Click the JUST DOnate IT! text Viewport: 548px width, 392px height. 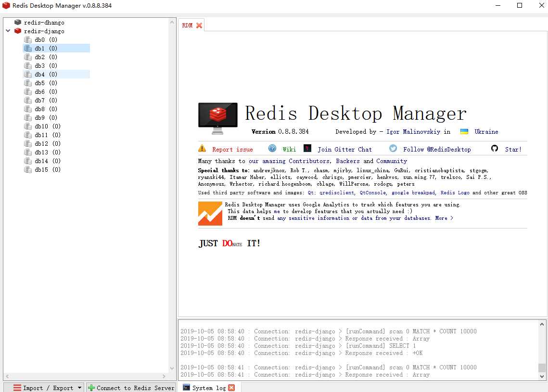(x=229, y=243)
